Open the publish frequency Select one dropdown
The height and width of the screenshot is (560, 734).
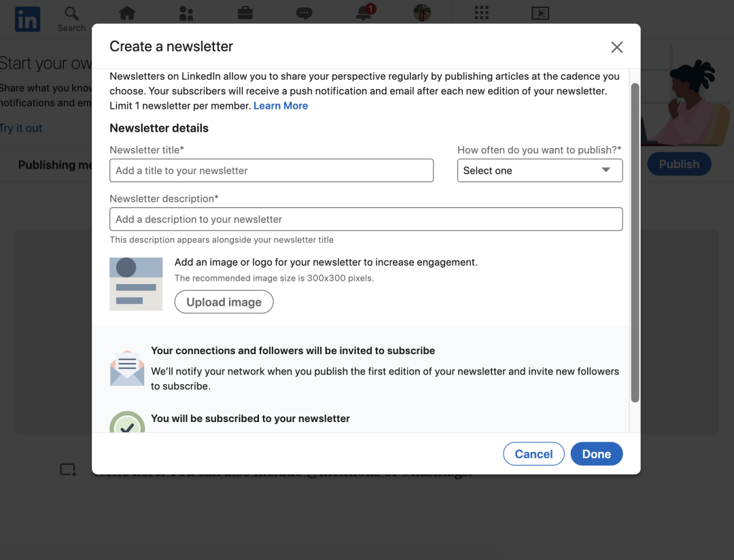pyautogui.click(x=540, y=171)
